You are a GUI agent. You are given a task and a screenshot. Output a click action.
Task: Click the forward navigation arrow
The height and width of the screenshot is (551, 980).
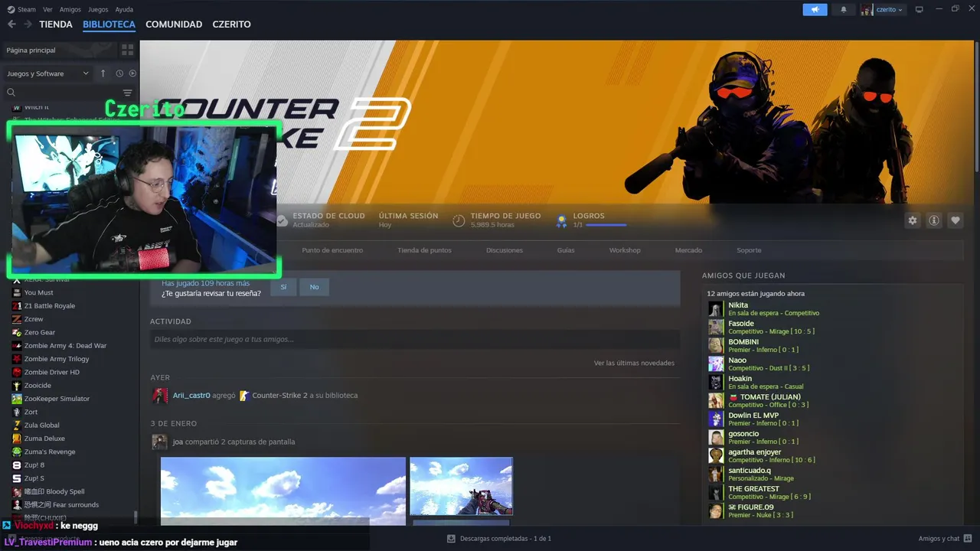click(28, 24)
